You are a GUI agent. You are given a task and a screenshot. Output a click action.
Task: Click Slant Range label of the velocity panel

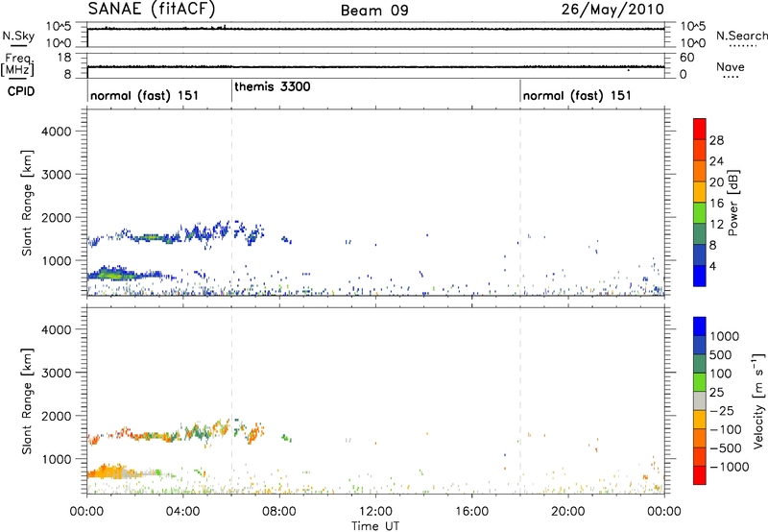tap(27, 400)
